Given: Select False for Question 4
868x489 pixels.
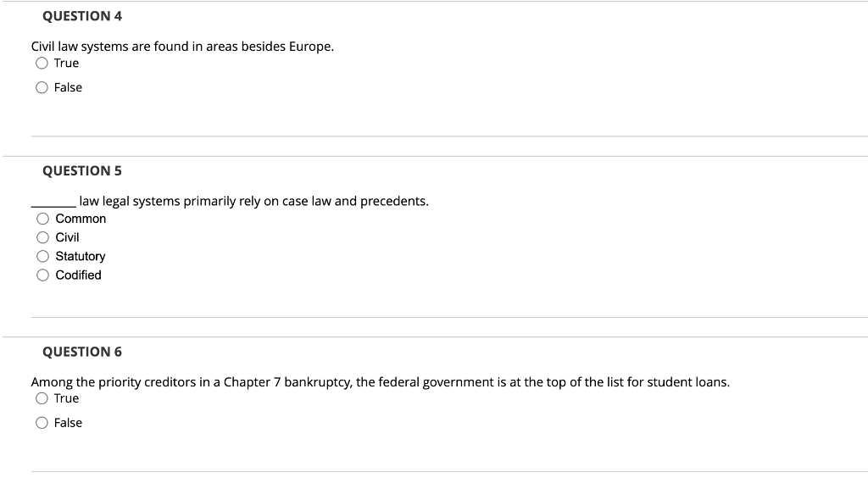Looking at the screenshot, I should [42, 86].
